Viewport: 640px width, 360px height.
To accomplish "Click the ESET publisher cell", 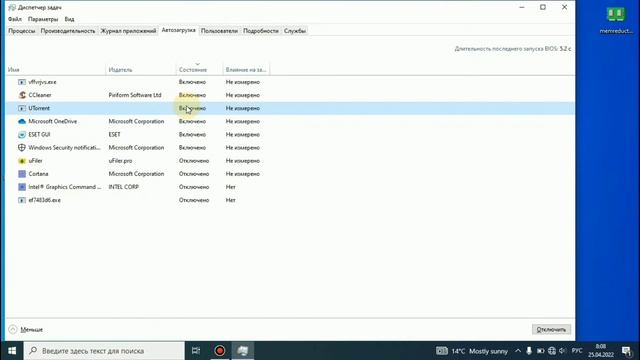I will (115, 134).
